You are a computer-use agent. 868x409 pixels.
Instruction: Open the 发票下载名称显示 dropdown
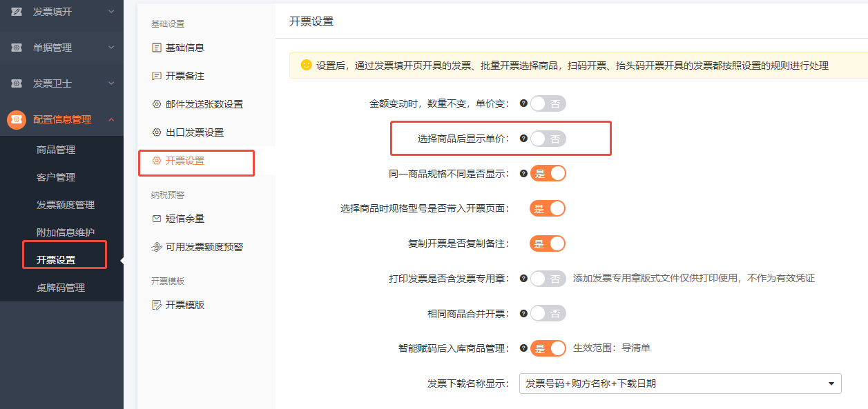[x=679, y=383]
